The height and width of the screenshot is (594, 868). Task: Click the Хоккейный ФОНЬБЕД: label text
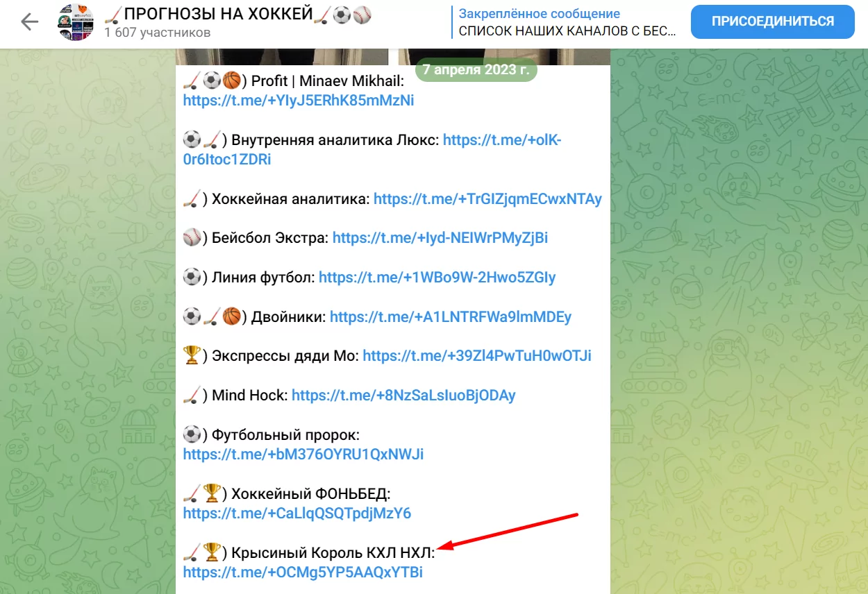pyautogui.click(x=311, y=494)
